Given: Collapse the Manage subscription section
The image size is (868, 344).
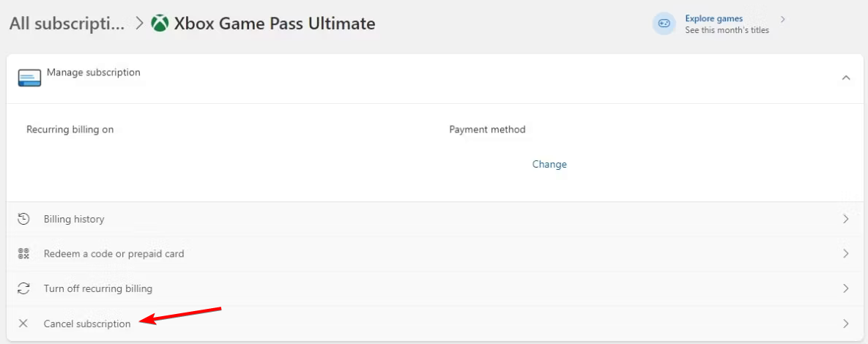Looking at the screenshot, I should 846,78.
